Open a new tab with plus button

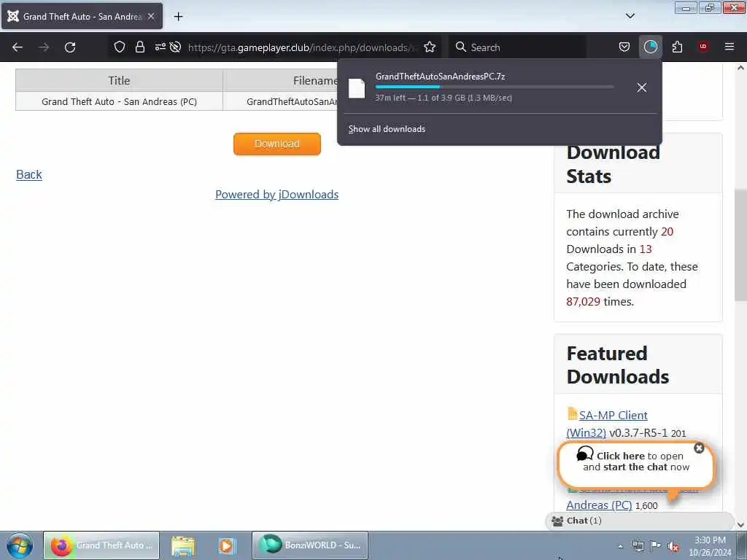point(178,17)
